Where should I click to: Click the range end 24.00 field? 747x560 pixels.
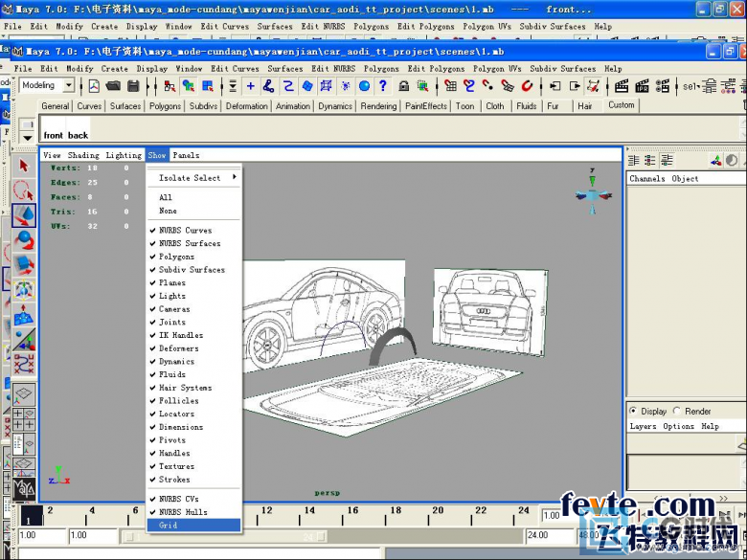pos(549,535)
